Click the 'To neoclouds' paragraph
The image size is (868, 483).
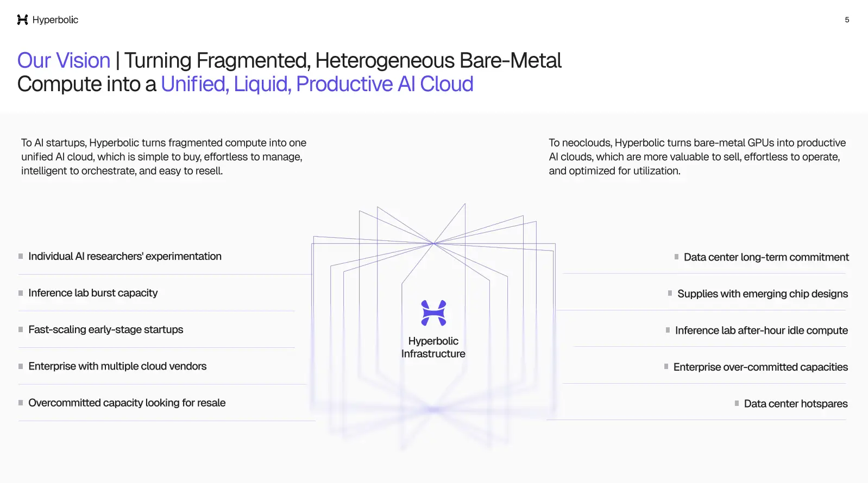[x=697, y=157]
